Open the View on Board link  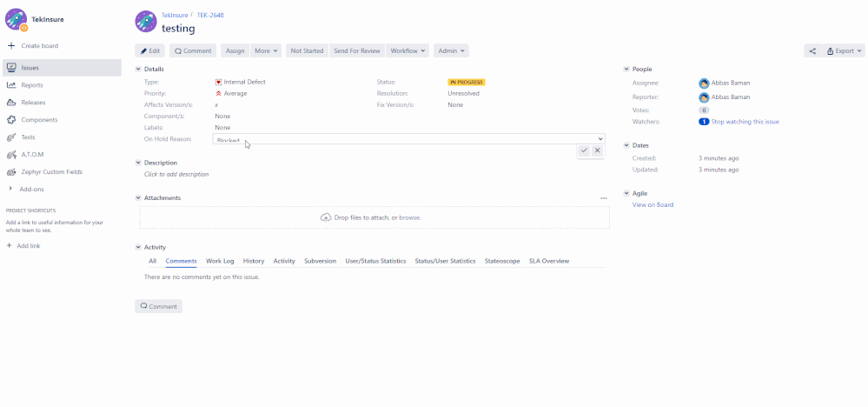(653, 205)
